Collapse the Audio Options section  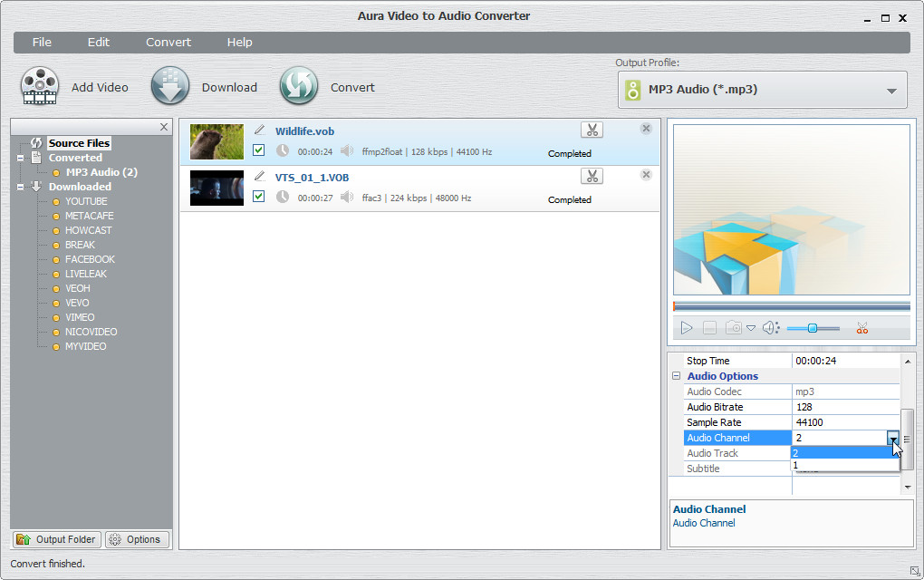click(x=676, y=376)
